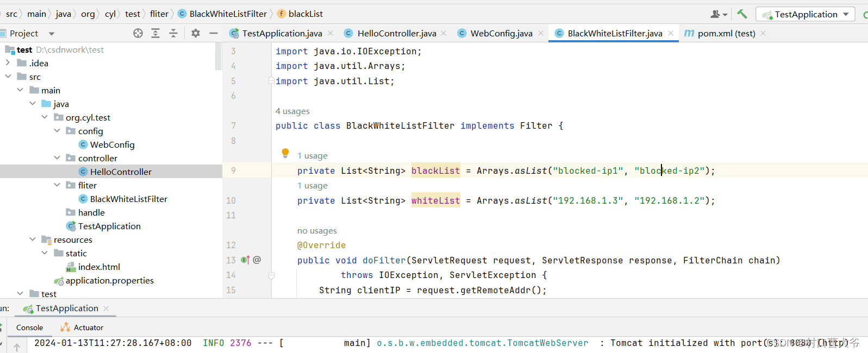Click the BlackWhiteListFilter breadcrumb
868x353 pixels.
pos(222,14)
